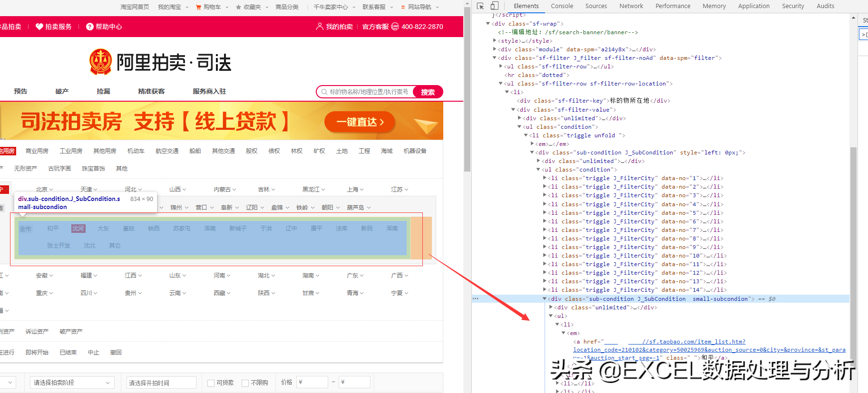The image size is (868, 393).
Task: Open the Memory tab
Action: 714,6
